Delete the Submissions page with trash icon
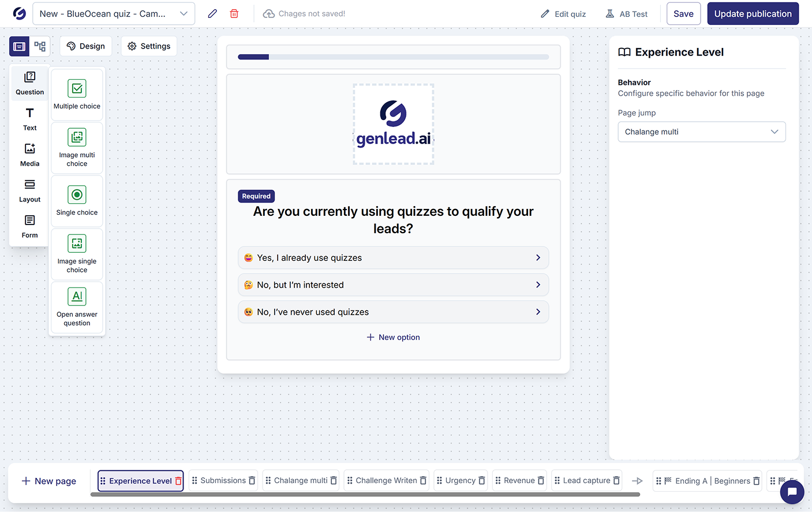Image resolution: width=812 pixels, height=512 pixels. pos(252,480)
